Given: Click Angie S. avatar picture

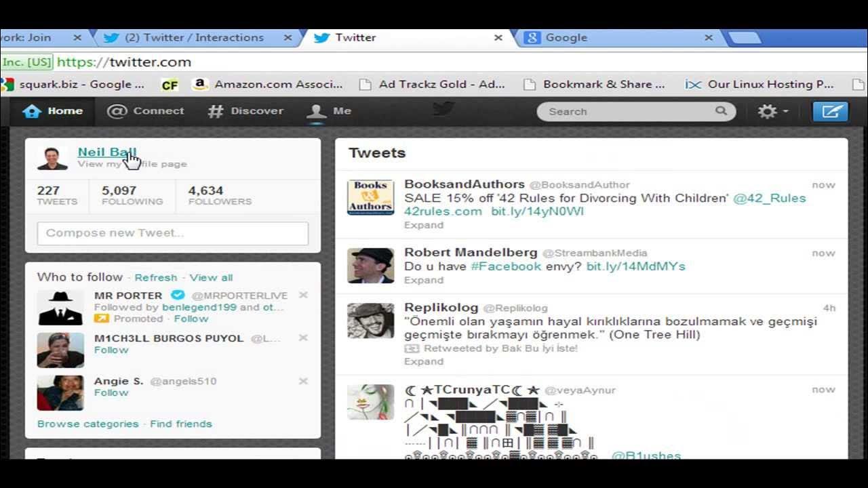Looking at the screenshot, I should click(60, 393).
